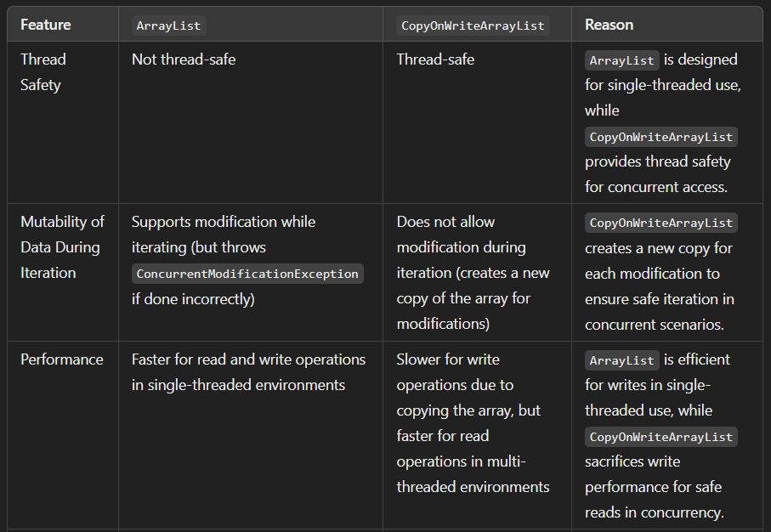771x532 pixels.
Task: Click the CopyOnWriteArrayList column header chip
Action: tap(473, 25)
